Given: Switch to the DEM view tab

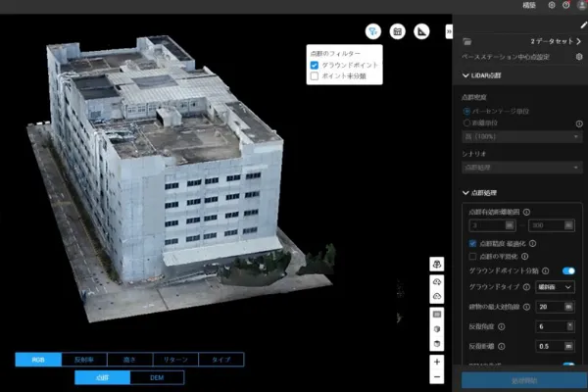Looking at the screenshot, I should click(156, 377).
